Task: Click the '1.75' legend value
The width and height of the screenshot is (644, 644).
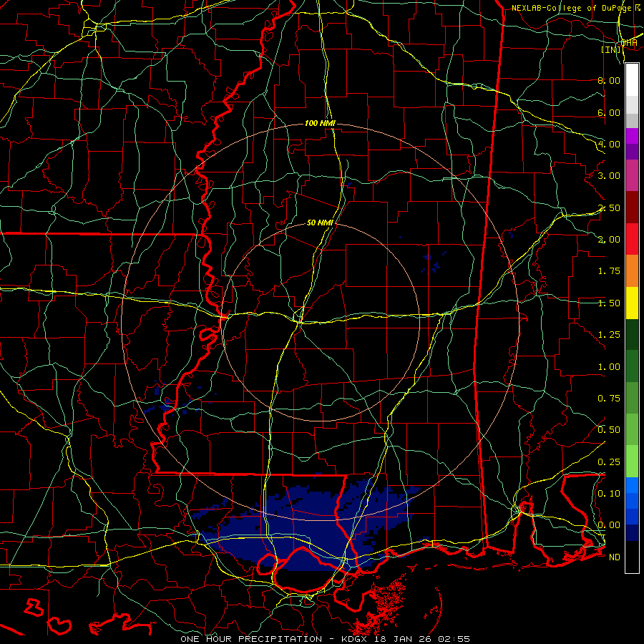Action: pyautogui.click(x=609, y=271)
